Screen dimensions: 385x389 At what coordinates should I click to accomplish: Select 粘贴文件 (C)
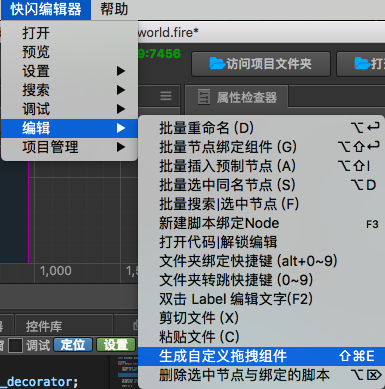pos(262,337)
